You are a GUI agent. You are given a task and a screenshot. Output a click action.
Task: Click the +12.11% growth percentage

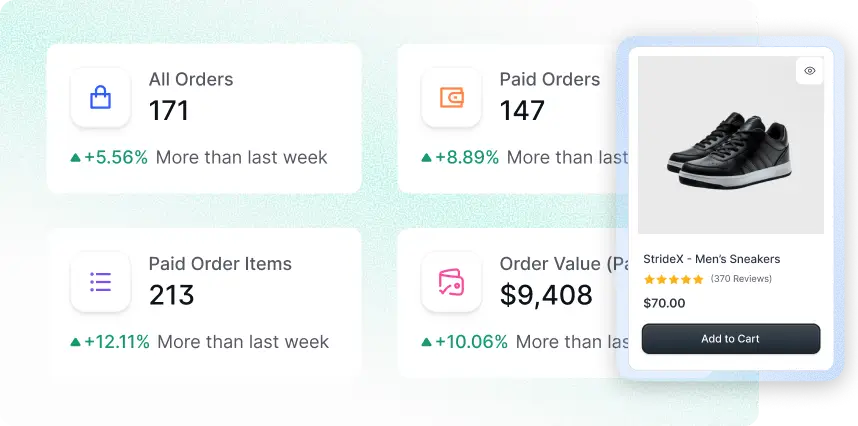(x=117, y=342)
